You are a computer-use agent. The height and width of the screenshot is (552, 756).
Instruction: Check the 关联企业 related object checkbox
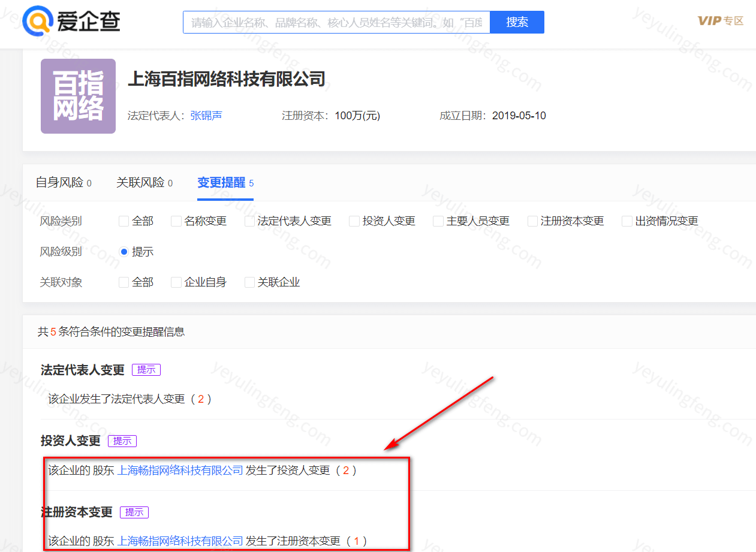click(x=250, y=282)
